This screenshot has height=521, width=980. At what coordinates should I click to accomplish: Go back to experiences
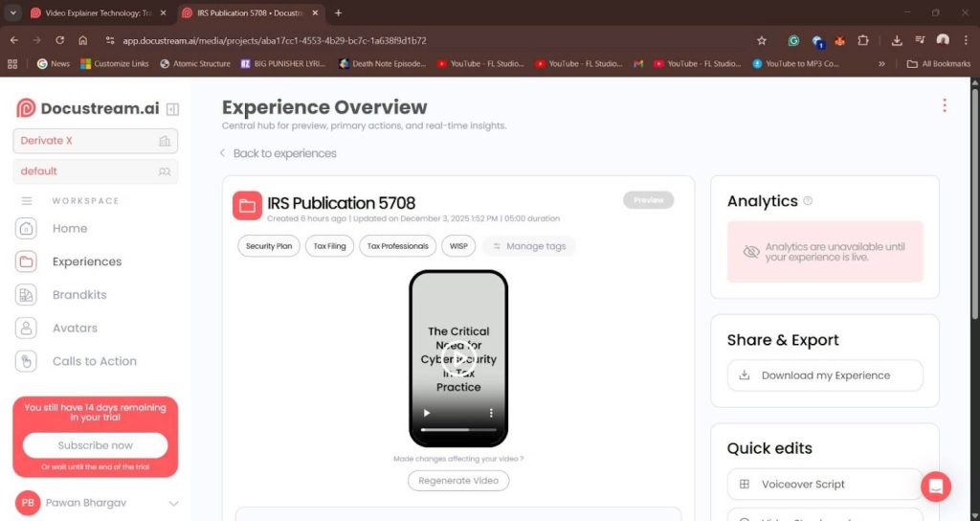click(278, 153)
